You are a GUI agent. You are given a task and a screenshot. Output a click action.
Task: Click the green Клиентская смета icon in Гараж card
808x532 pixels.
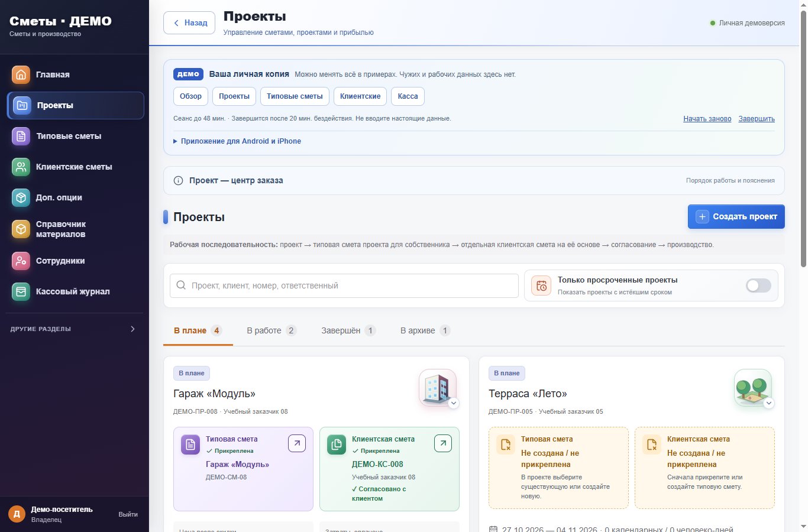coord(337,445)
